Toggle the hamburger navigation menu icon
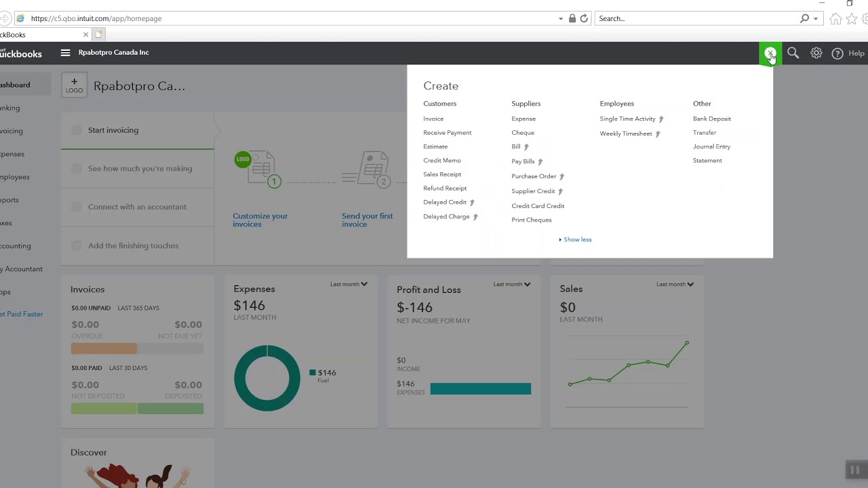868x488 pixels. (x=65, y=52)
